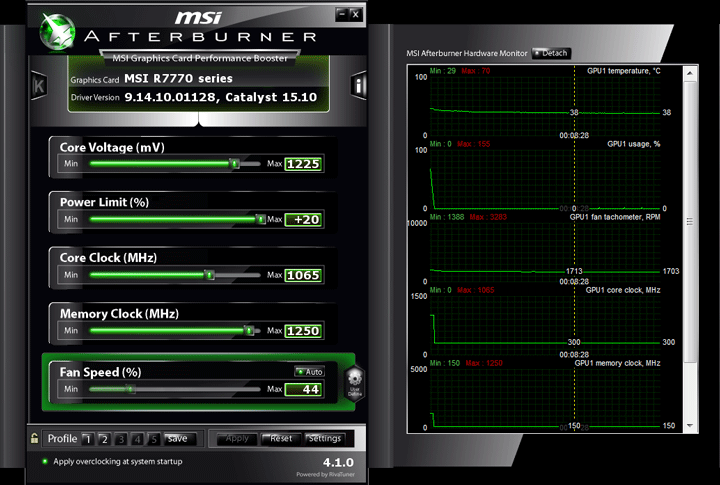
Task: Click the version number '4.1.0'
Action: (x=338, y=462)
